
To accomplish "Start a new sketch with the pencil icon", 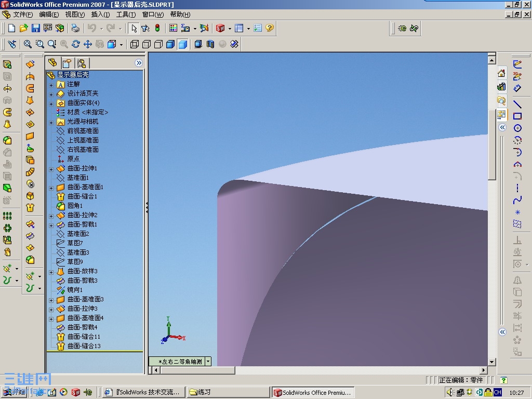I will pyautogui.click(x=517, y=64).
